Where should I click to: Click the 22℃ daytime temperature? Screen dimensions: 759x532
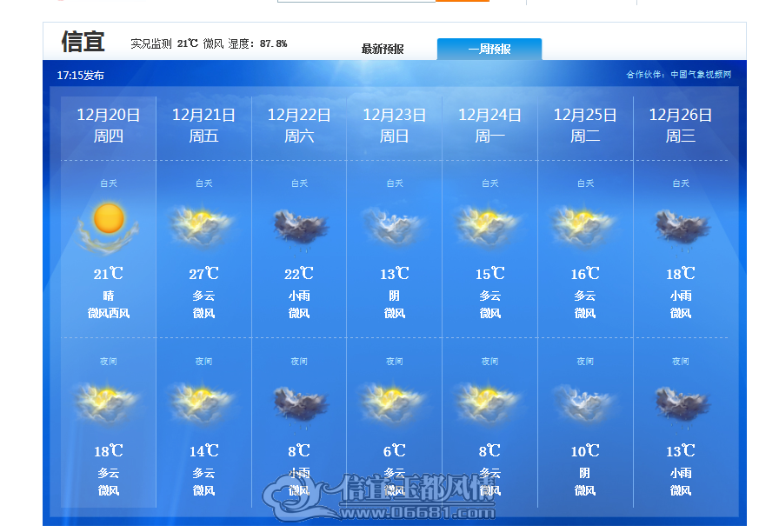(299, 274)
